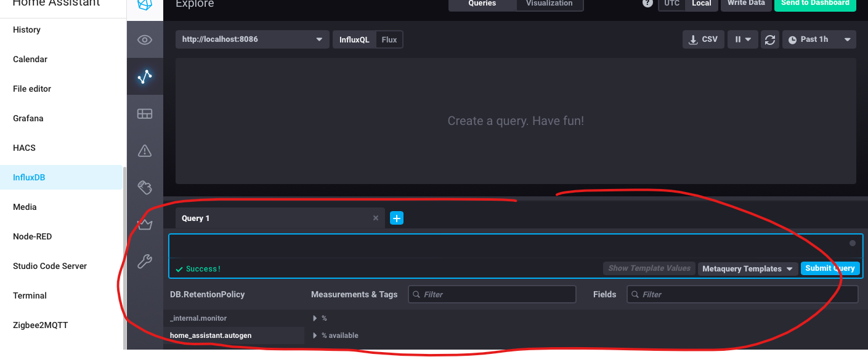The width and height of the screenshot is (868, 357).
Task: Open the Configuration wrench icon
Action: tap(145, 262)
